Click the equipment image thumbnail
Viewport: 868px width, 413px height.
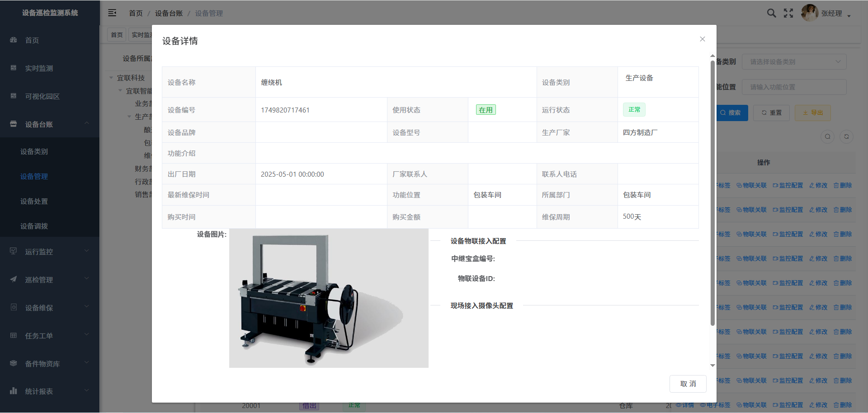pos(329,298)
